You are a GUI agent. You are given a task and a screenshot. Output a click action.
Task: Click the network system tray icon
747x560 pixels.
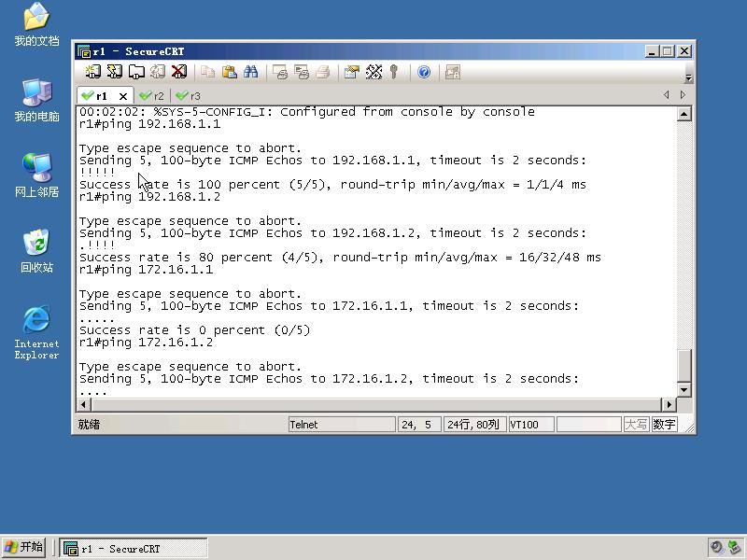click(734, 547)
